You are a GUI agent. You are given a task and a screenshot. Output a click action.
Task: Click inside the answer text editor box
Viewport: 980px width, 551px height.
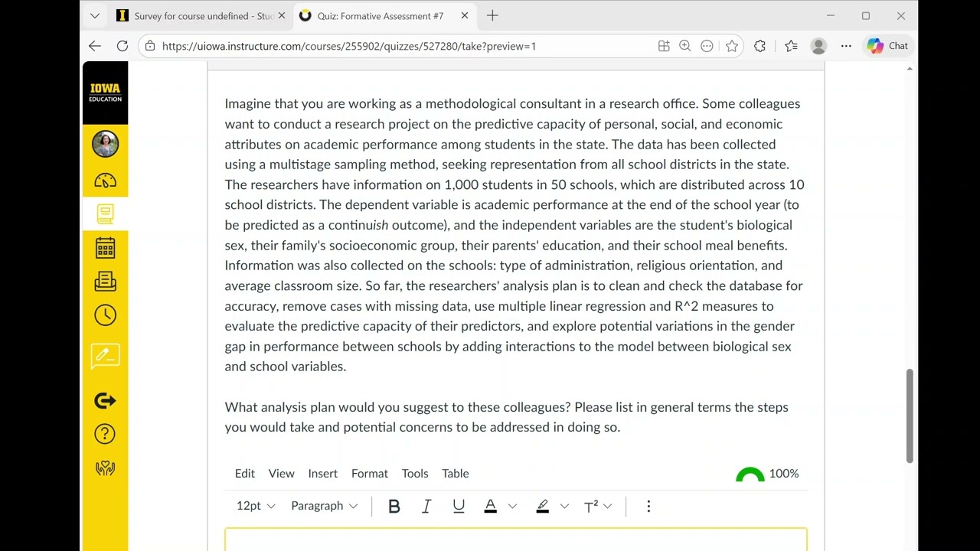[x=516, y=540]
